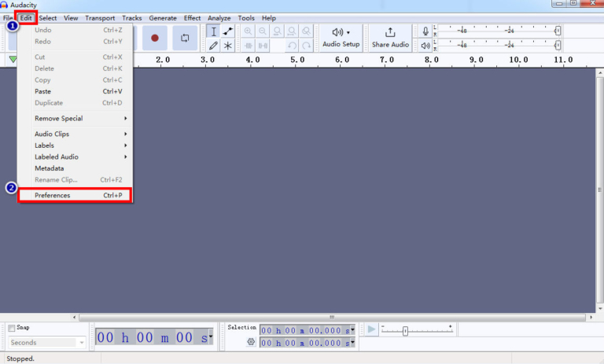Screen dimensions: 604x364
Task: Click the speaker playback meter icon
Action: coord(426,46)
